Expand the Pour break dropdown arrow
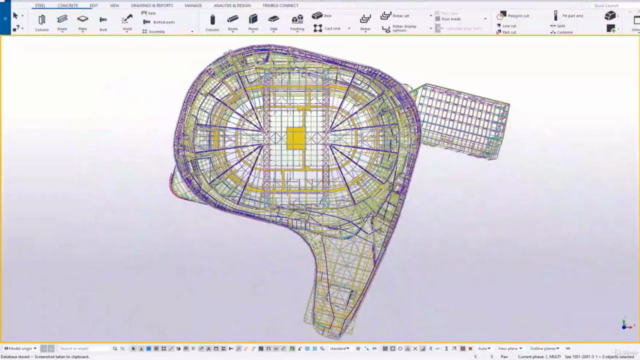 [x=485, y=19]
